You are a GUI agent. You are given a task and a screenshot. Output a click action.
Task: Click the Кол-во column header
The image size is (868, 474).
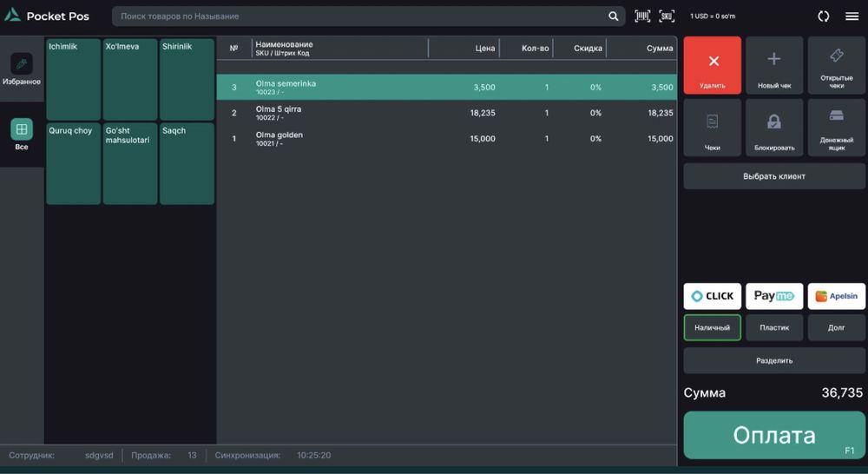(536, 48)
